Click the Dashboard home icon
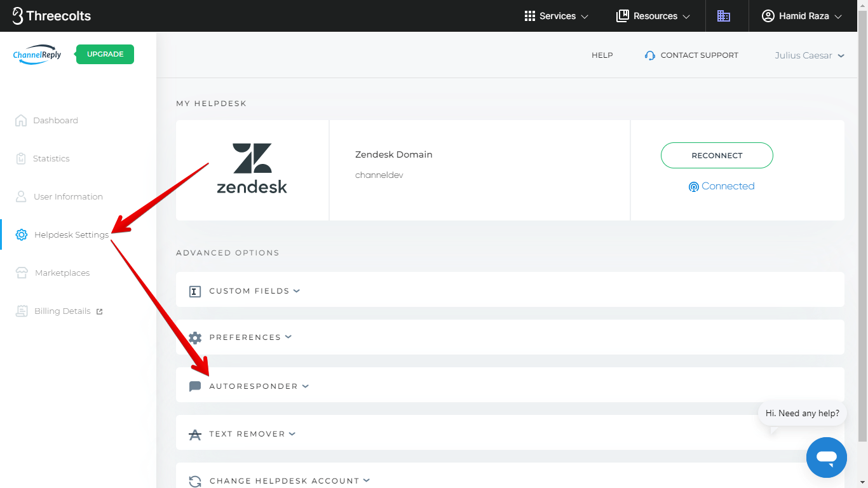 [x=21, y=120]
